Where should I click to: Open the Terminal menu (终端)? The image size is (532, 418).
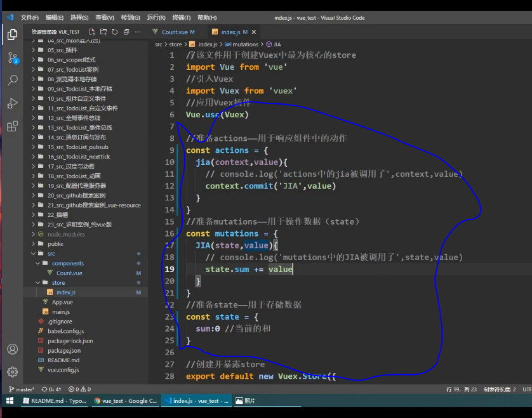click(181, 18)
